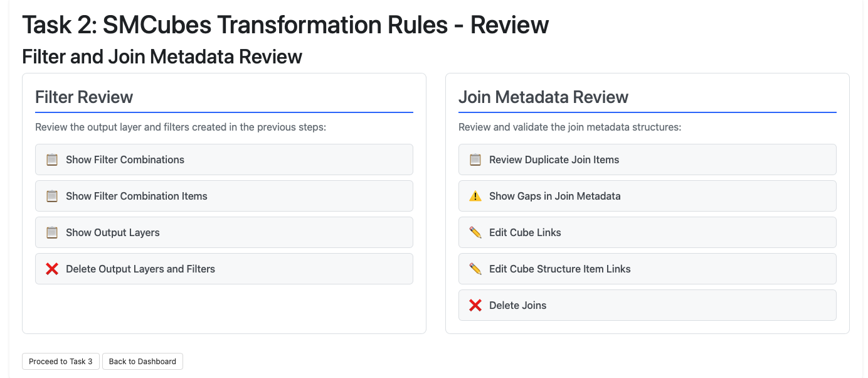Click the red X icon for Delete Joins
The width and height of the screenshot is (868, 378).
475,305
